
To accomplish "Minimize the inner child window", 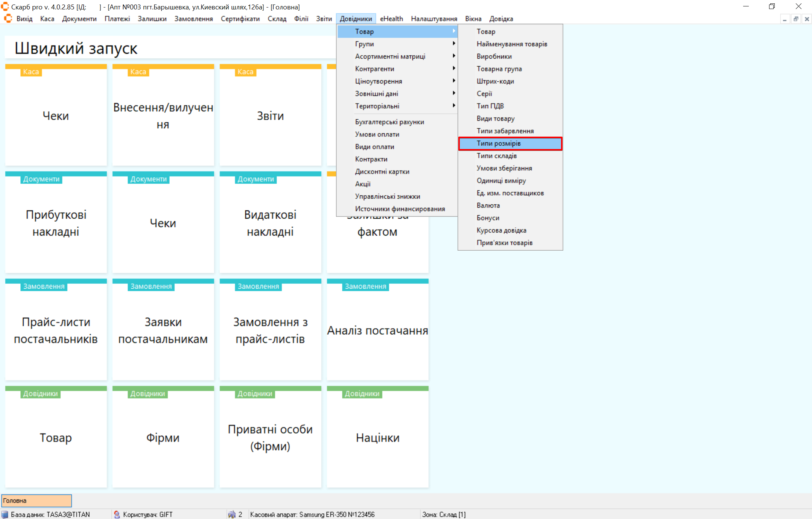I will [x=785, y=19].
